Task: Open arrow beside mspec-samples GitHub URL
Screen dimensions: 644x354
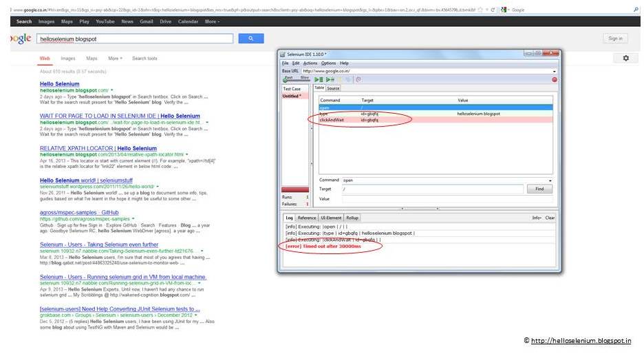Action: click(x=133, y=219)
